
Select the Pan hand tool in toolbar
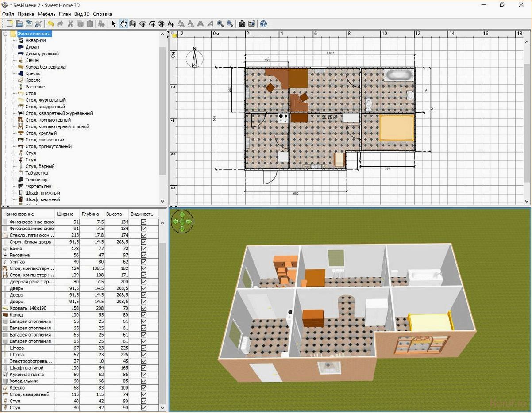123,23
